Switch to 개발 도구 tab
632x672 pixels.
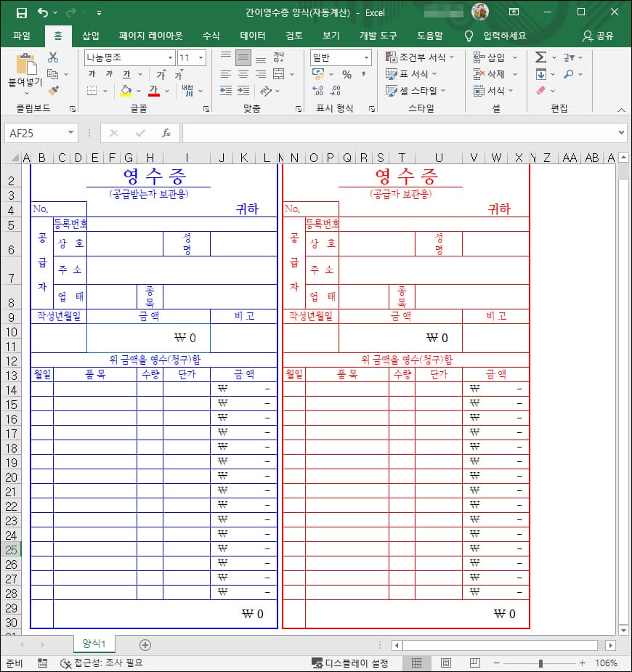click(378, 36)
